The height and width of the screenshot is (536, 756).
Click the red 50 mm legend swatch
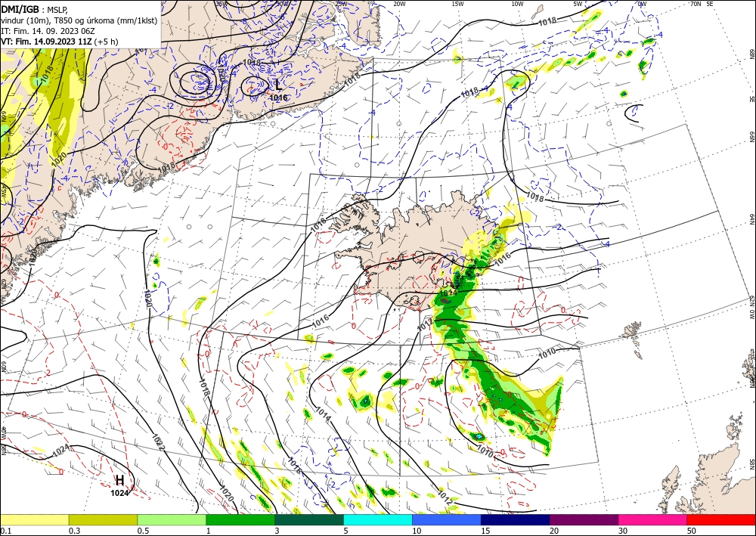tap(721, 519)
